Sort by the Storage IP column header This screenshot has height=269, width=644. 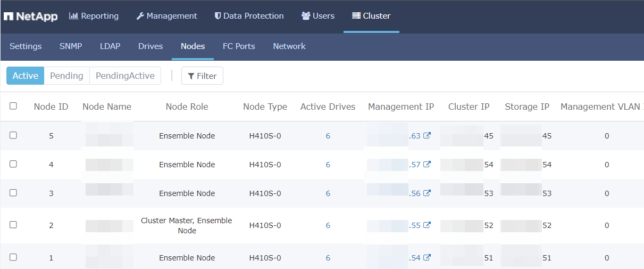pyautogui.click(x=527, y=107)
